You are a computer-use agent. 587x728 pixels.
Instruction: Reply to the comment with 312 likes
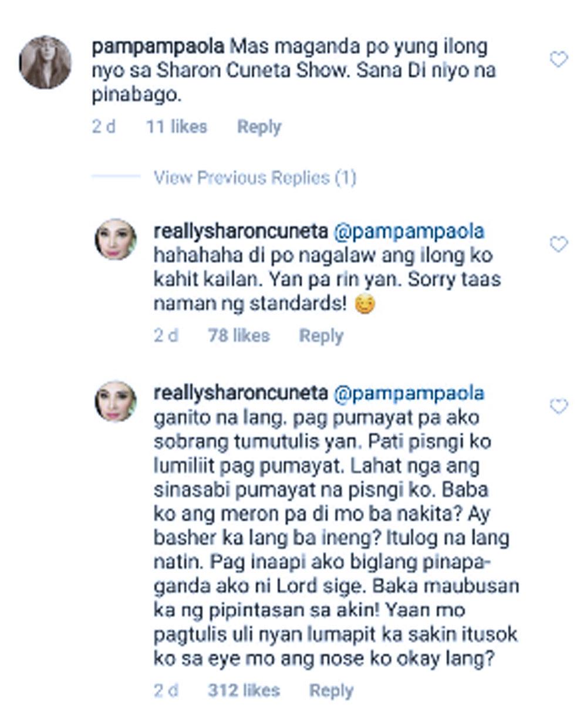coord(332,690)
